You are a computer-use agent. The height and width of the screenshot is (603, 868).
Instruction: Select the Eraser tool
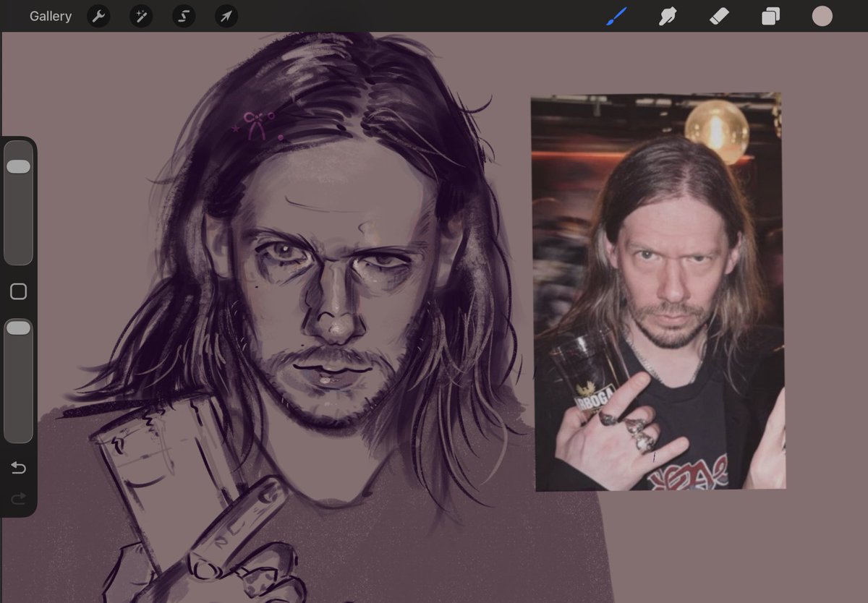719,16
